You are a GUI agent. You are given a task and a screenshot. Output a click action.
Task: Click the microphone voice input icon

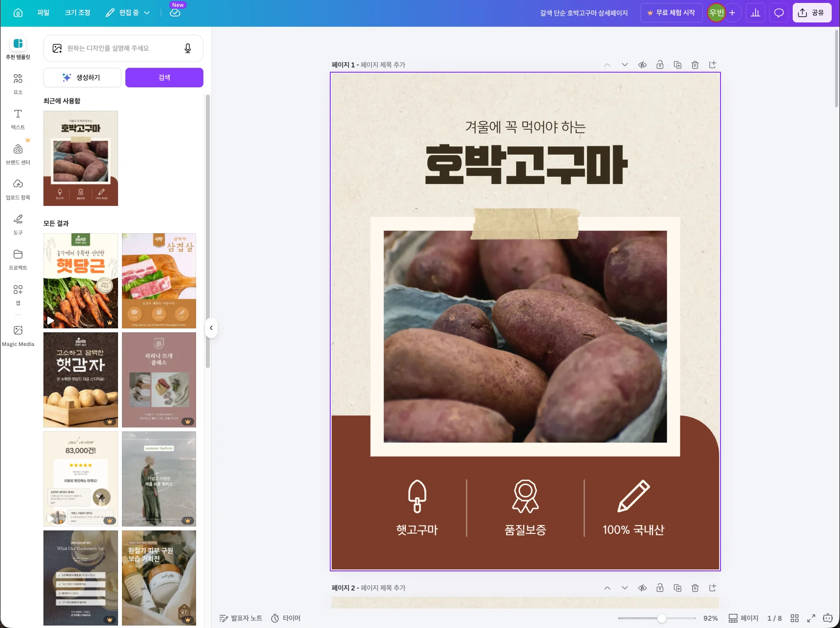188,48
